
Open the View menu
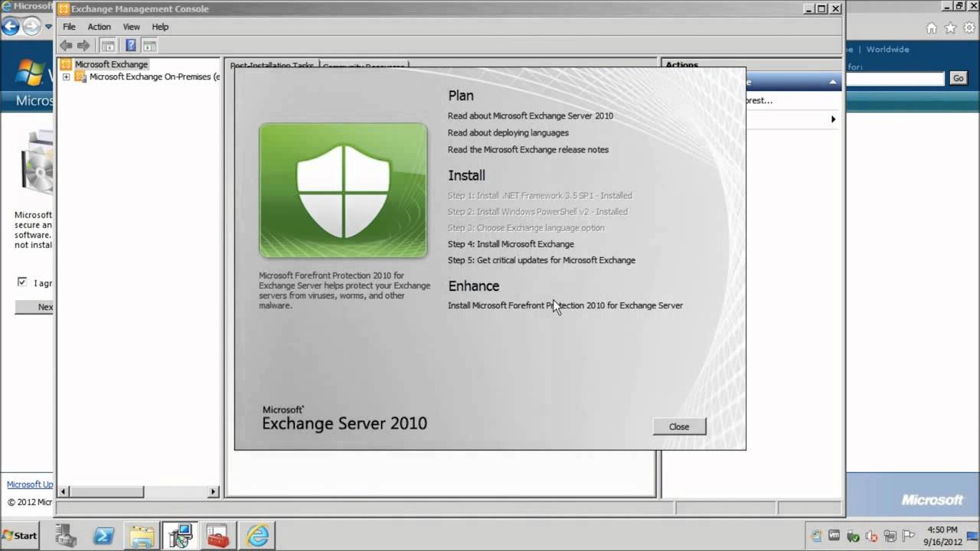[131, 27]
